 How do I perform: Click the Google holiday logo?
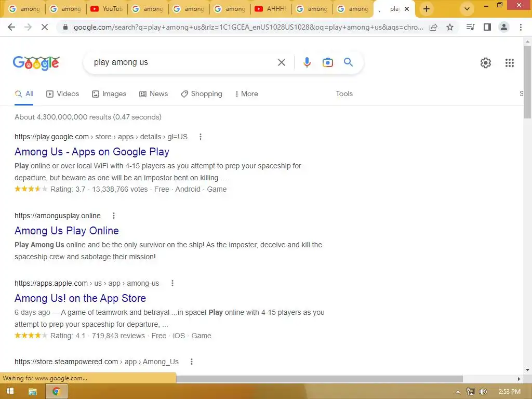point(36,63)
